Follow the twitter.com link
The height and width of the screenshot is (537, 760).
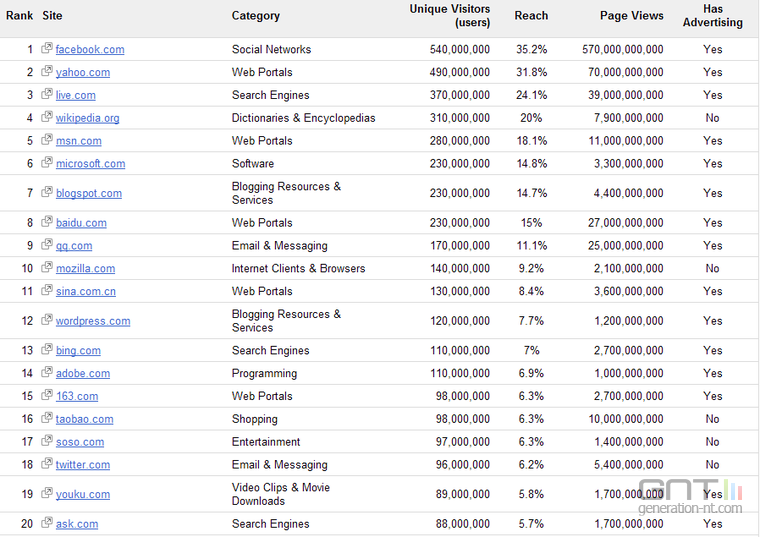[83, 464]
